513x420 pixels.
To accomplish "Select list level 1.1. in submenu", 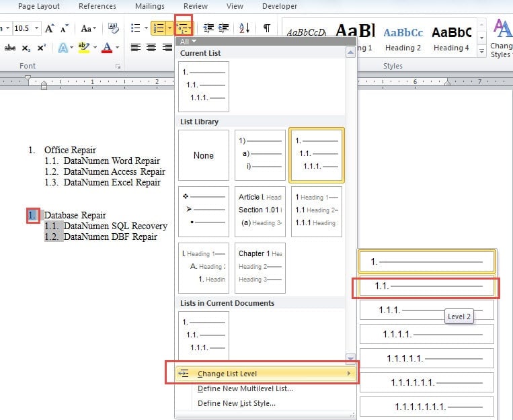I will pos(427,286).
